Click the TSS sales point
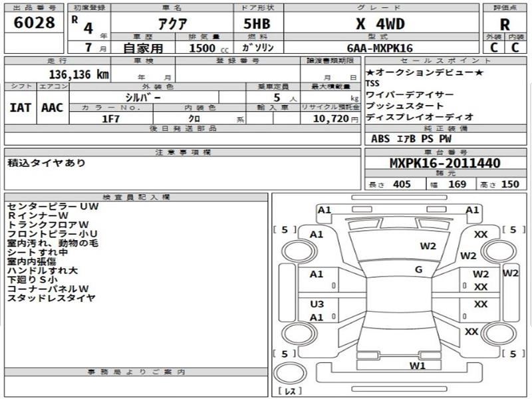Viewport: 532px width, 399px height. (372, 84)
